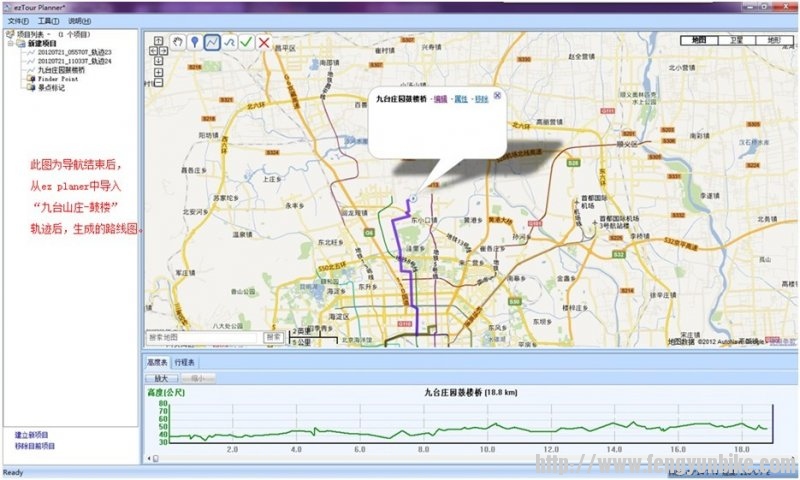Pan the map up with arrow button
Screen dimensions: 800x480
click(160, 41)
